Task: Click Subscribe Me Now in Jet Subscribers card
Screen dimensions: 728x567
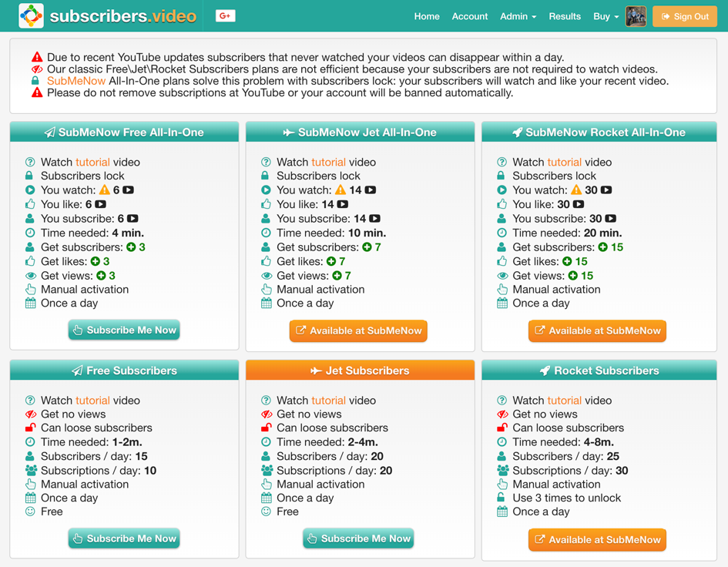Action: pos(358,538)
